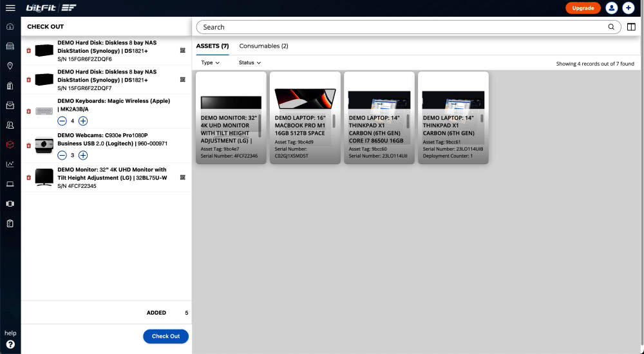Open the location pin sidebar icon

point(10,66)
